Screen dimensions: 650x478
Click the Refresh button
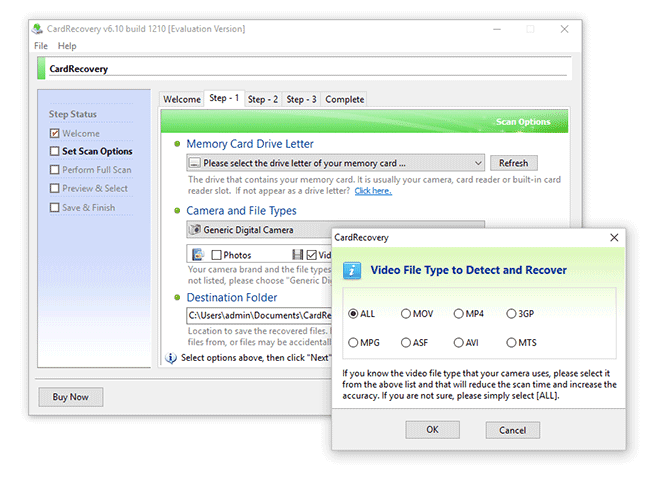pyautogui.click(x=514, y=163)
